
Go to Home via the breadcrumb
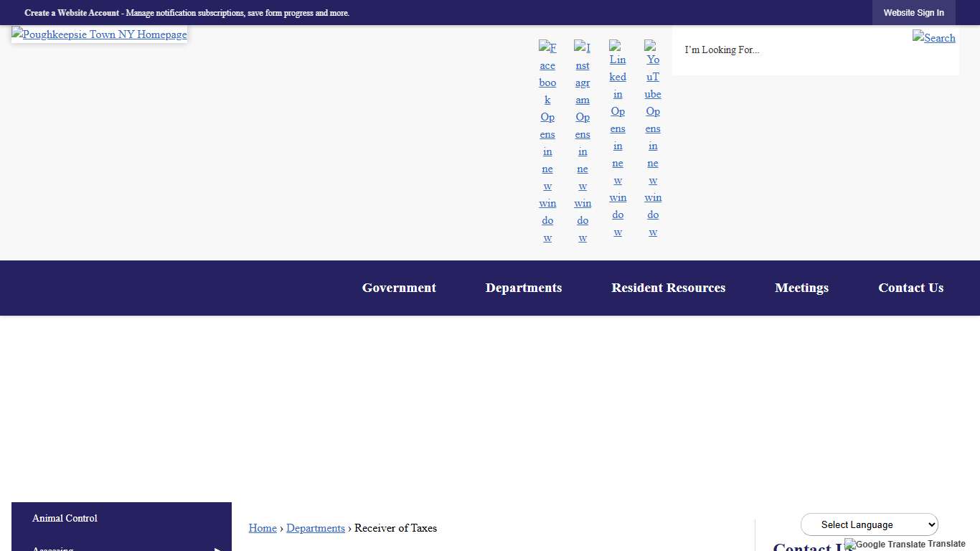tap(263, 528)
